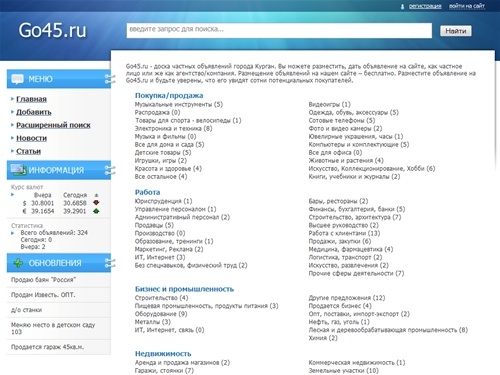Open Маркетинг, Реклама (2) job category

169,249
